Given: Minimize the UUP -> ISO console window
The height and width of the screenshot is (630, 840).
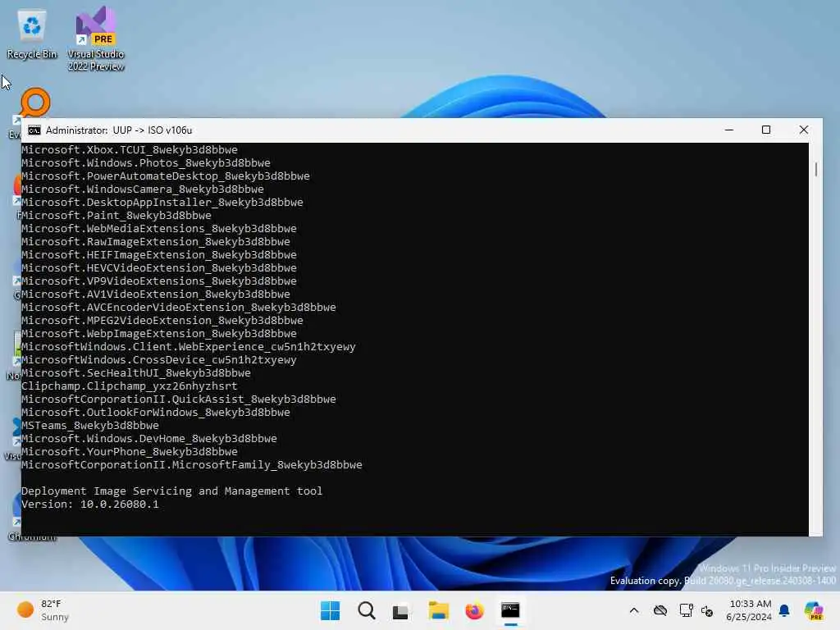Looking at the screenshot, I should (729, 130).
